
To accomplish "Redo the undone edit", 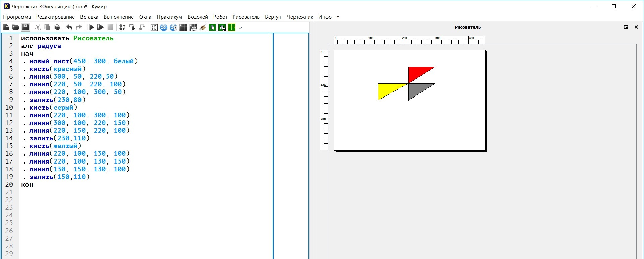I will coord(79,27).
